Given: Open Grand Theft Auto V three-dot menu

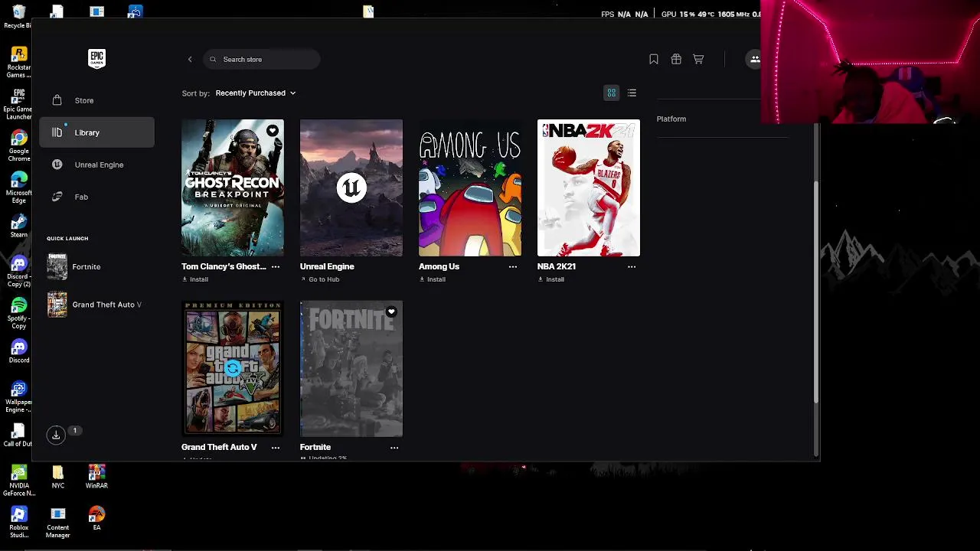Looking at the screenshot, I should pyautogui.click(x=276, y=447).
